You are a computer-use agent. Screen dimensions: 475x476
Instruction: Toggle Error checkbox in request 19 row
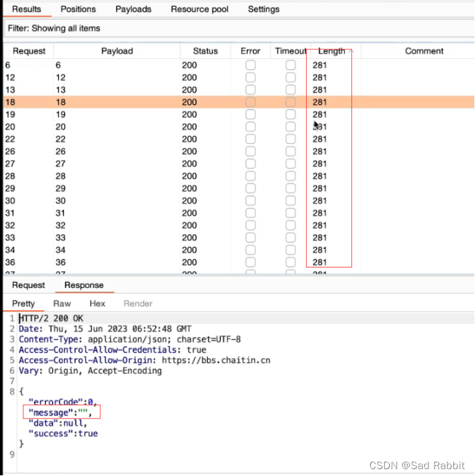pos(251,115)
